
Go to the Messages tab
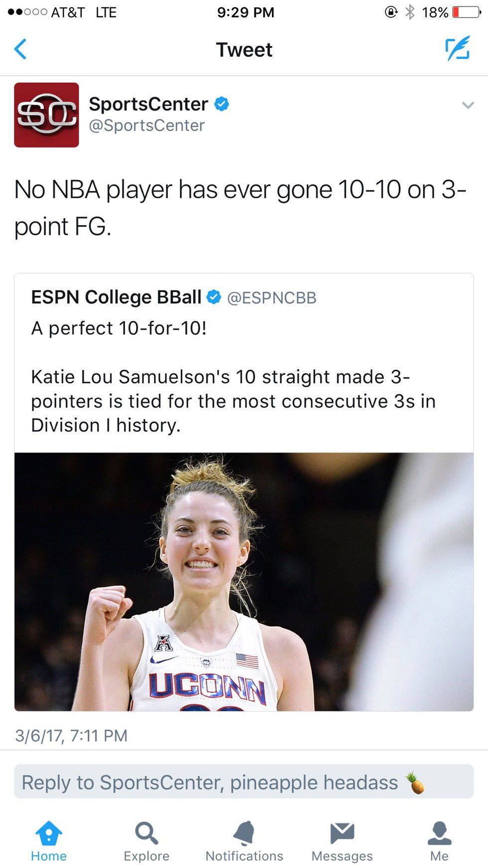click(x=342, y=841)
